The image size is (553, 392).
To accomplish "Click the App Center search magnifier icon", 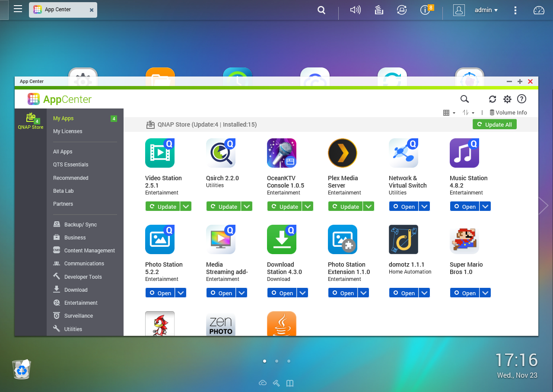I will pyautogui.click(x=464, y=99).
